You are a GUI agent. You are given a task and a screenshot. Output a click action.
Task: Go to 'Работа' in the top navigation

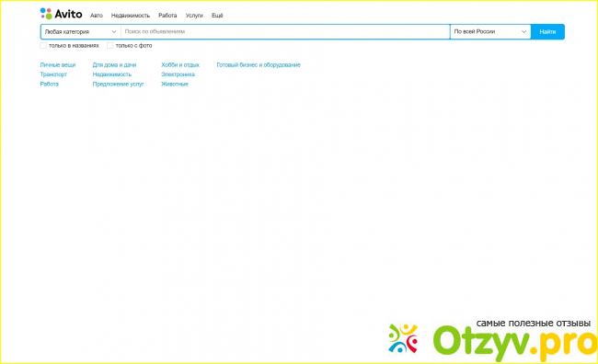click(167, 16)
